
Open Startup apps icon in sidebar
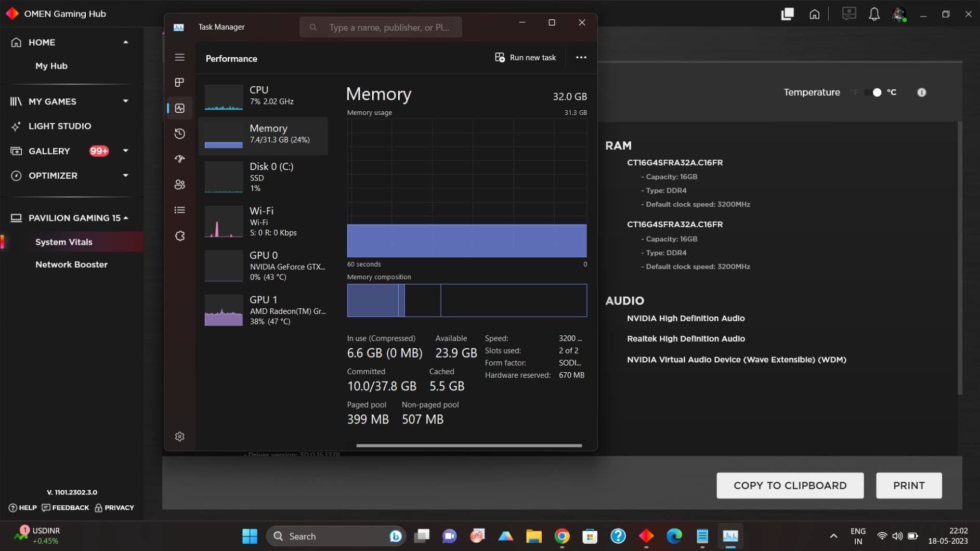pos(180,159)
